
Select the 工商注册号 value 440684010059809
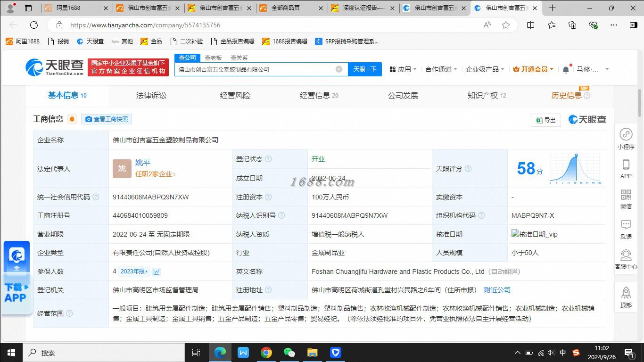click(140, 215)
